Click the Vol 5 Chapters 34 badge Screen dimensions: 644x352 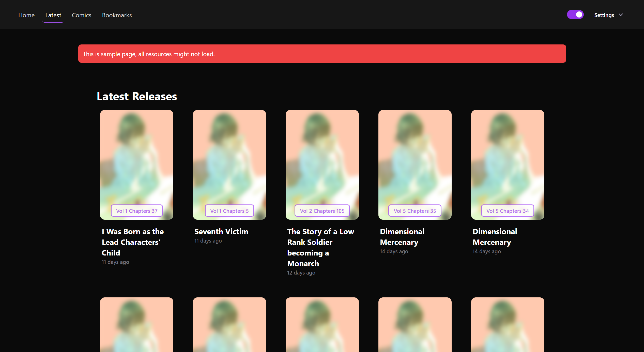click(x=508, y=211)
